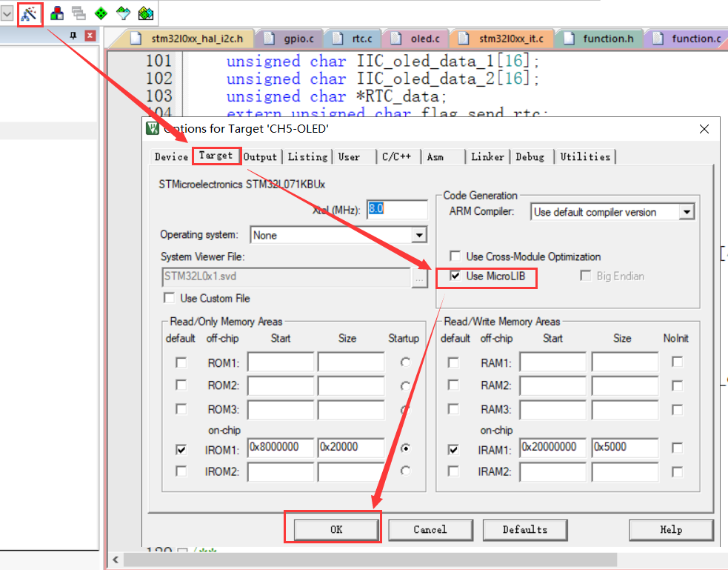Viewport: 728px width, 570px height.
Task: Click the editor scroll left arrow
Action: [x=116, y=560]
